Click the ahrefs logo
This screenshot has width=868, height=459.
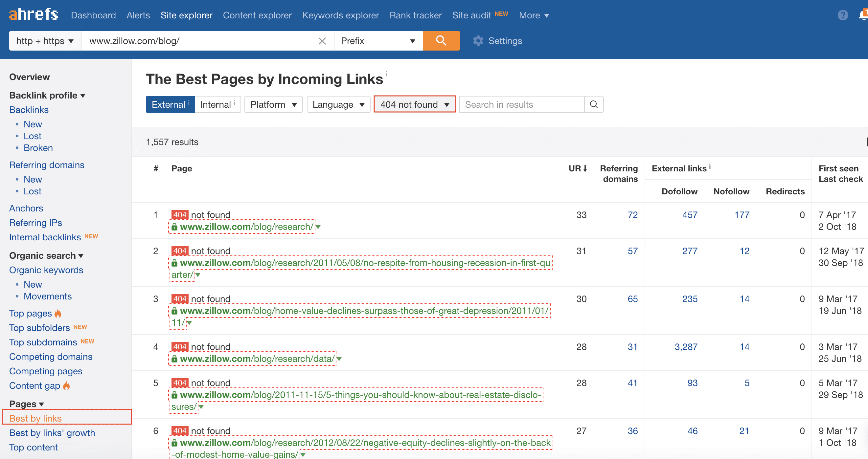(34, 15)
